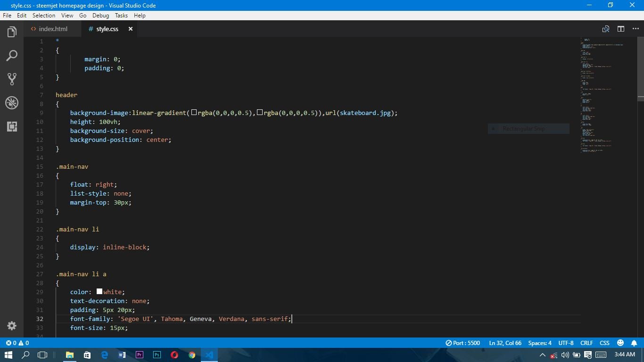Open Task View in taskbar
The width and height of the screenshot is (644, 362).
click(x=42, y=355)
